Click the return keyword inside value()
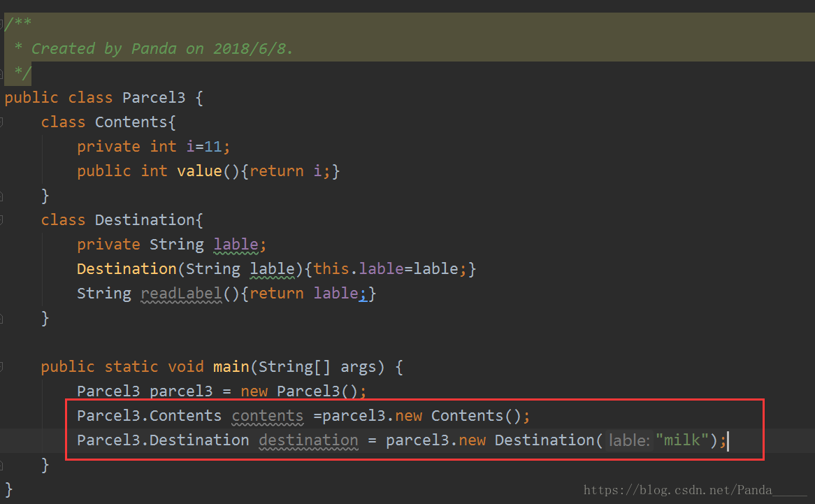The image size is (815, 504). (277, 171)
